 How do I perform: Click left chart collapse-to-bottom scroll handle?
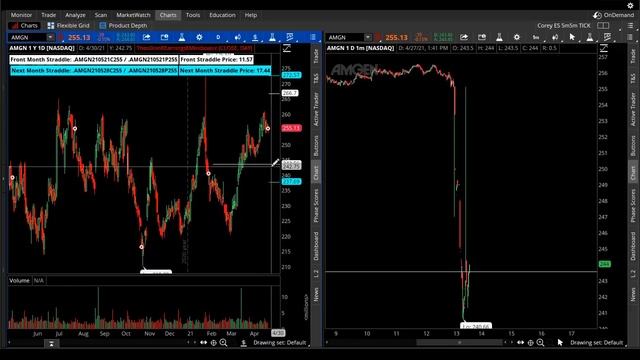coord(51,344)
